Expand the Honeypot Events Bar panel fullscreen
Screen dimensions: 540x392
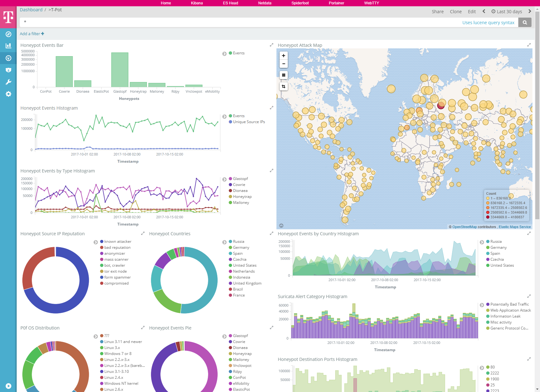[x=271, y=45]
